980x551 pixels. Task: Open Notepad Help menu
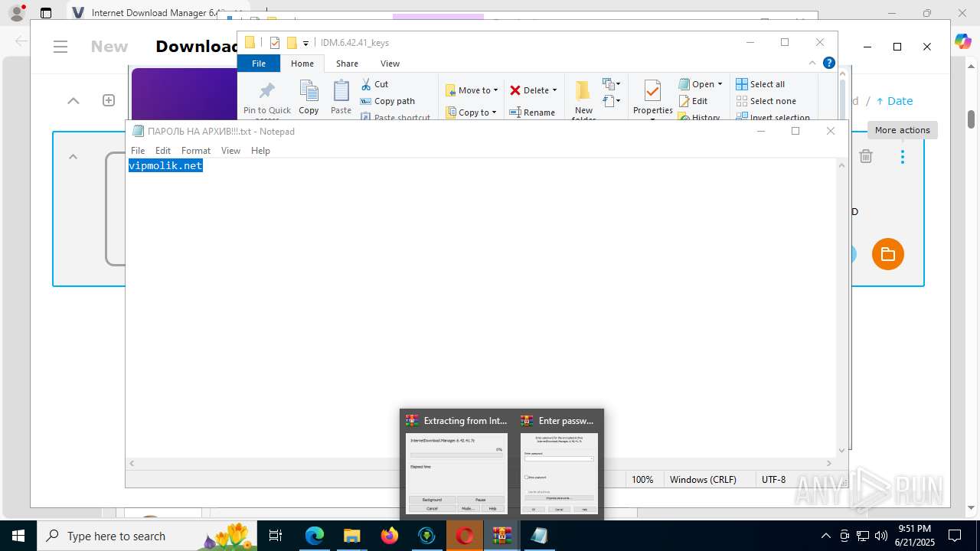click(x=260, y=151)
